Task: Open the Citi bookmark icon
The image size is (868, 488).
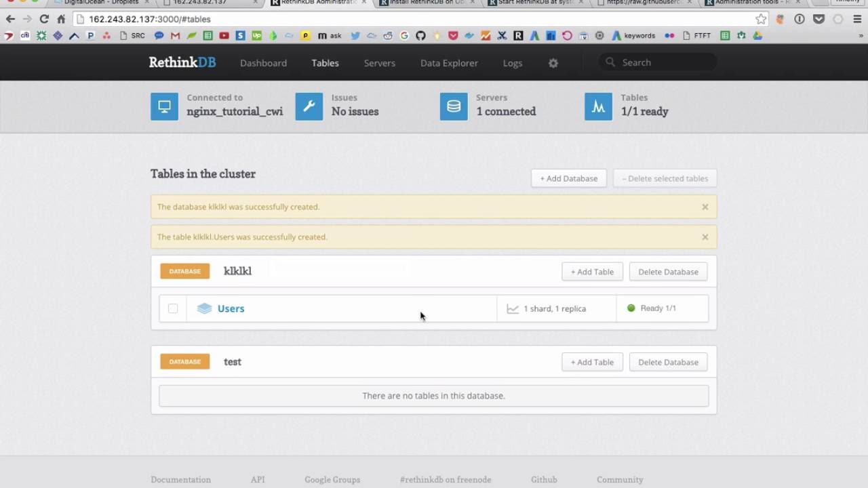Action: [x=25, y=35]
